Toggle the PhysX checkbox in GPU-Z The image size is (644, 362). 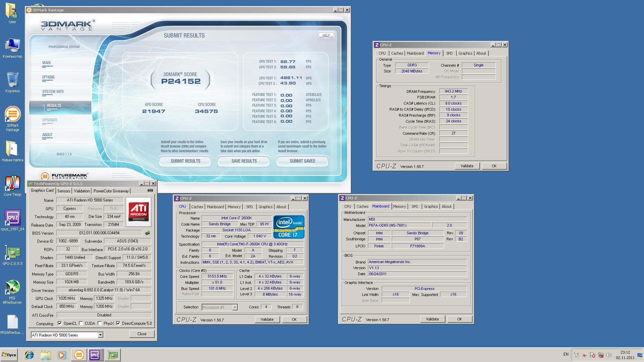[x=100, y=323]
